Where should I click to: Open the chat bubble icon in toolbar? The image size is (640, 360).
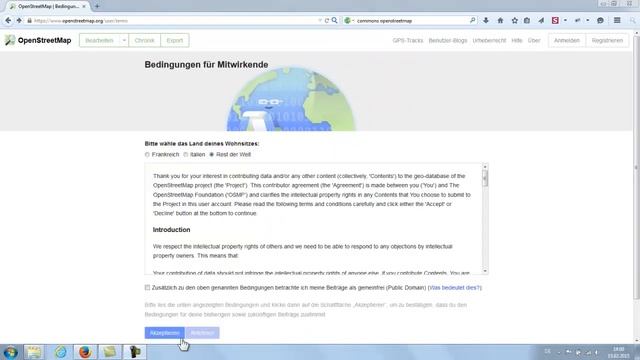click(x=600, y=20)
